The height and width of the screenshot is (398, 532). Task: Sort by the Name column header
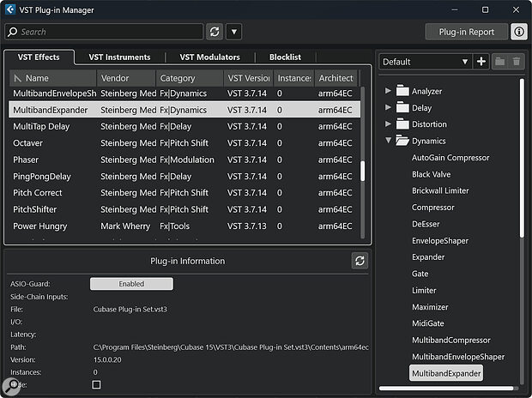[53, 78]
